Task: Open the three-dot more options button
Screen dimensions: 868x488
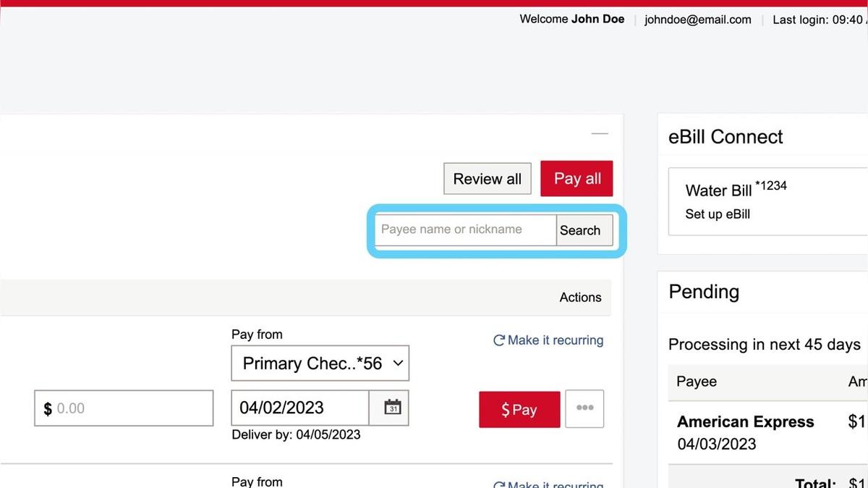Action: (x=584, y=408)
